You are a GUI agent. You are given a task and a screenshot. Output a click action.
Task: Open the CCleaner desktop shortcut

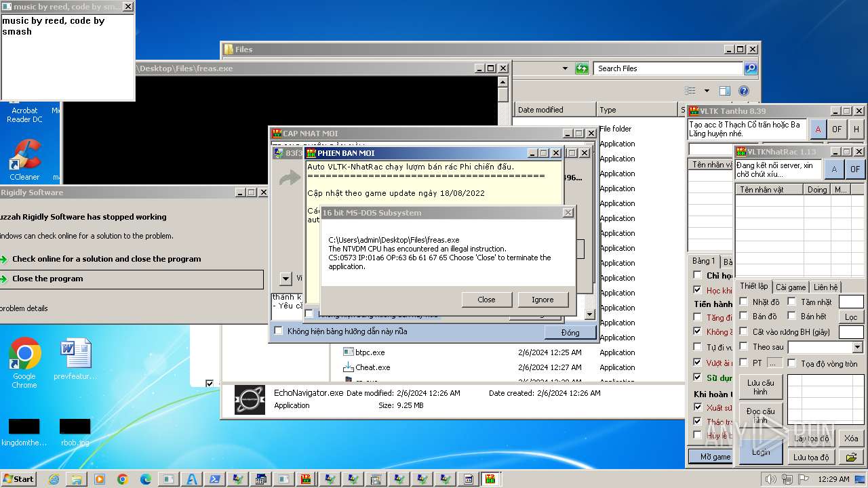(x=24, y=160)
